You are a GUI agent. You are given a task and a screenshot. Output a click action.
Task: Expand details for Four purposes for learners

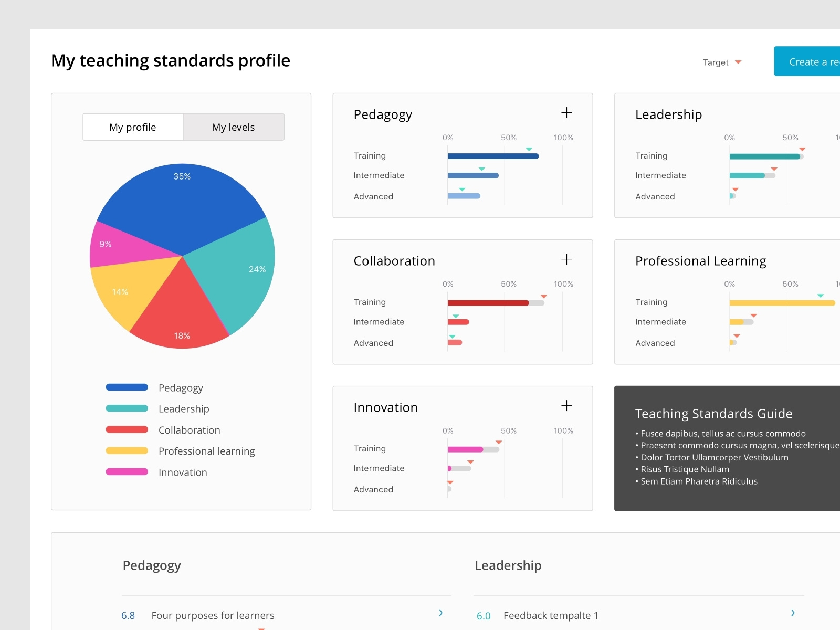pos(440,613)
